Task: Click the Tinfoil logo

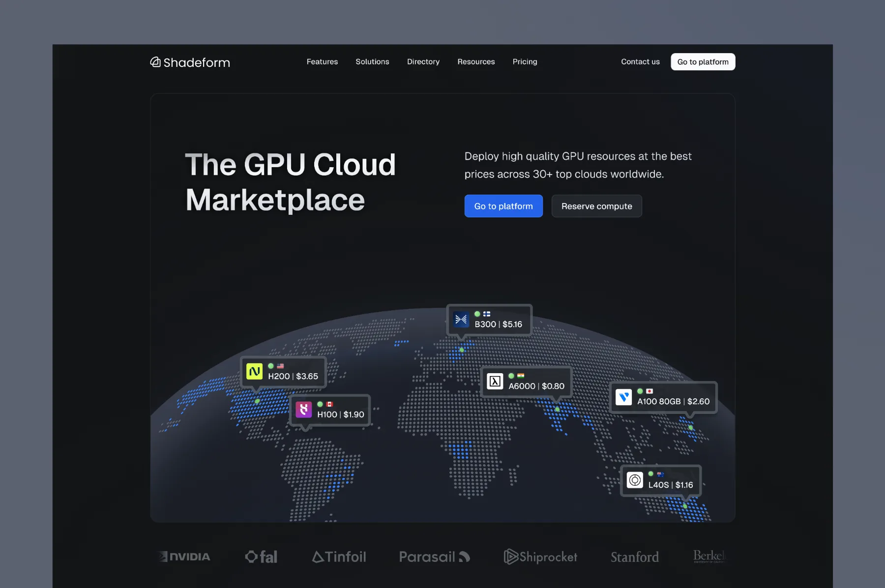Action: click(x=339, y=557)
